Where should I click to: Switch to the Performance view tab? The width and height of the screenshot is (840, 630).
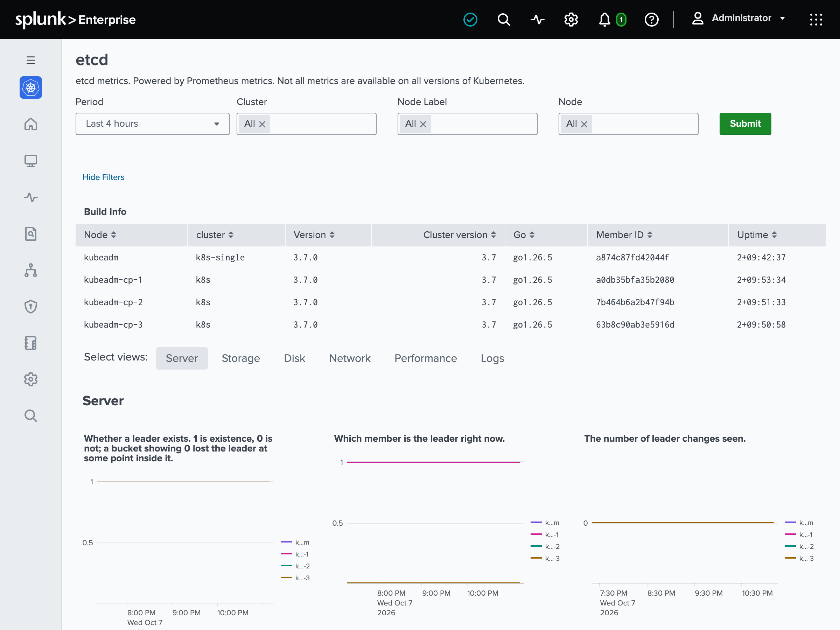[x=425, y=358]
